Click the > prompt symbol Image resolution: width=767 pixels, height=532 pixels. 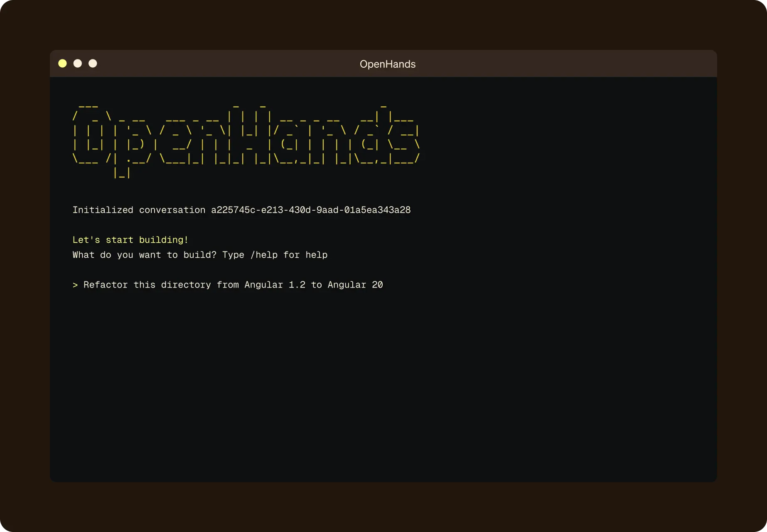(75, 285)
